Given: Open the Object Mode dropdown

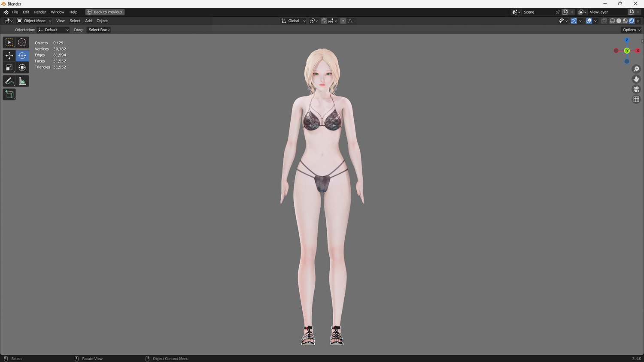Looking at the screenshot, I should pyautogui.click(x=34, y=21).
